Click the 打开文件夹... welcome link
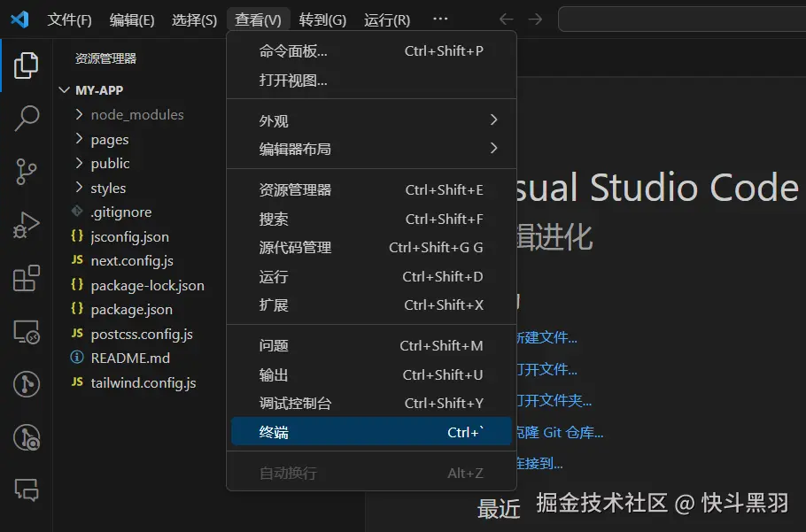Screen dimensions: 806x532 [553, 400]
